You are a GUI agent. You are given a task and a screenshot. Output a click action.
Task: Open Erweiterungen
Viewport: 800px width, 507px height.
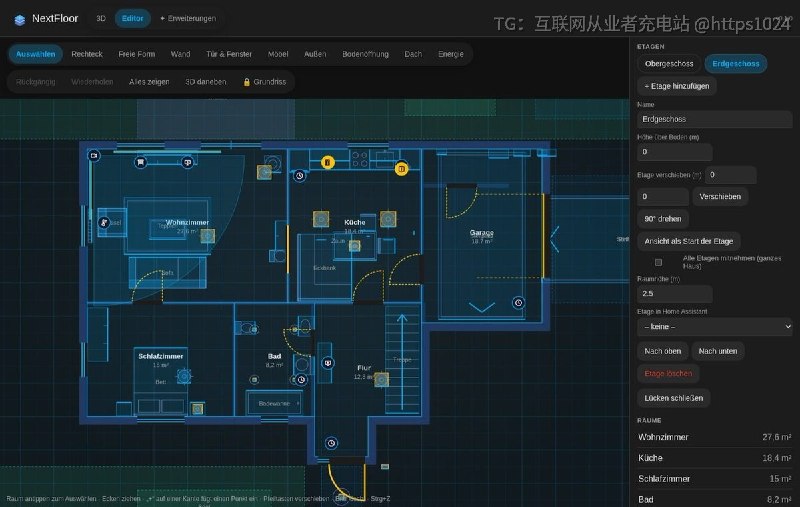(188, 18)
